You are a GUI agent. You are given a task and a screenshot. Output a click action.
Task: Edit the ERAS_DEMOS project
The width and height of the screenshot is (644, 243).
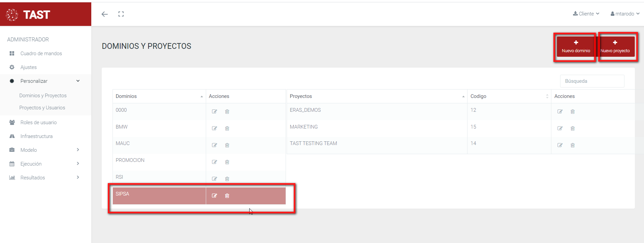coord(560,111)
